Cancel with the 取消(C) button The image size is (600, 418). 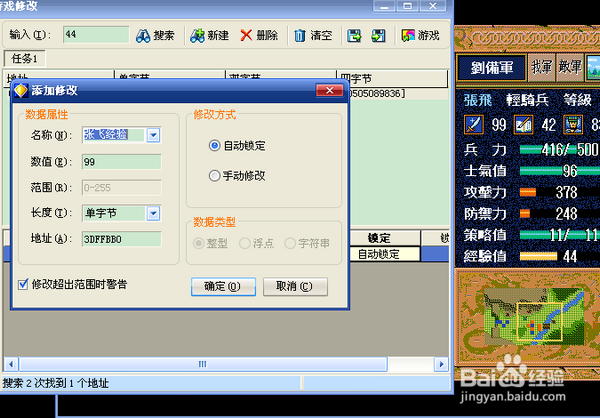click(x=295, y=287)
